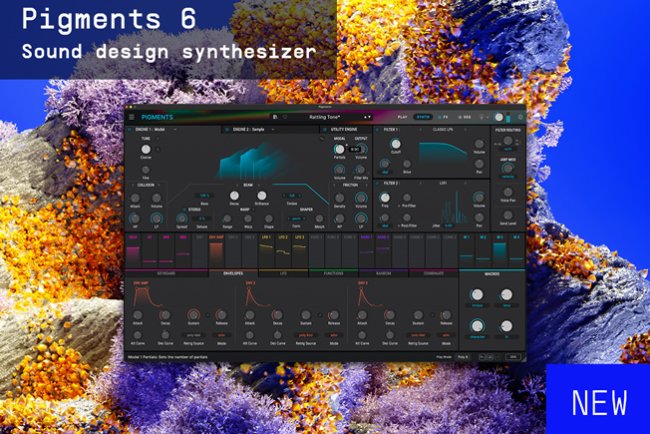The image size is (650, 434).
Task: Click the Tune Coarse knob
Action: pyautogui.click(x=146, y=149)
